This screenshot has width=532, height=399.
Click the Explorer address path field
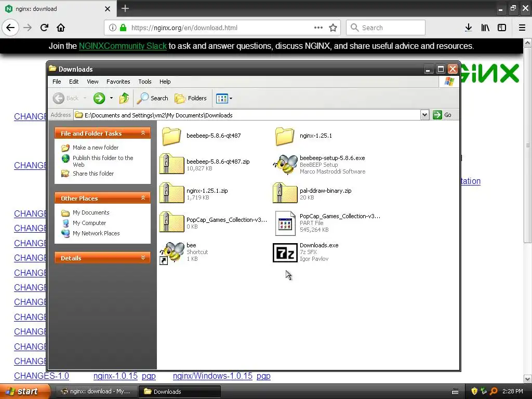247,115
